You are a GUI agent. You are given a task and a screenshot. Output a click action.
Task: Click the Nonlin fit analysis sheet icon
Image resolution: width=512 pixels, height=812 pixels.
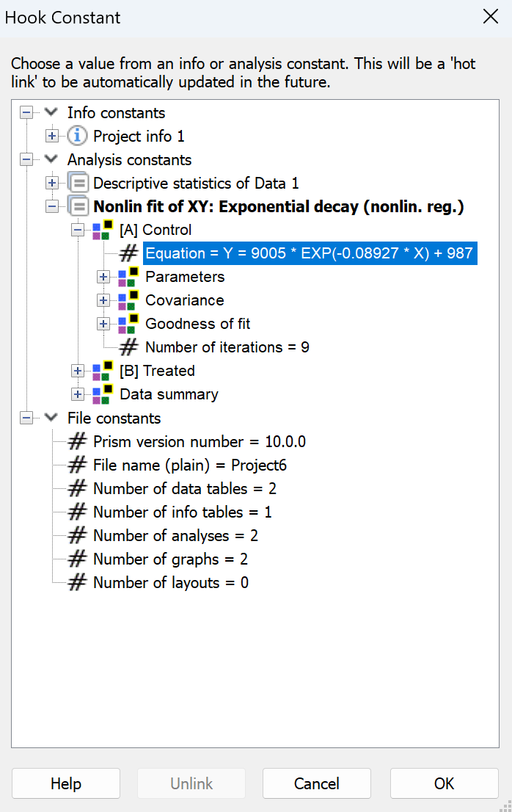78,206
